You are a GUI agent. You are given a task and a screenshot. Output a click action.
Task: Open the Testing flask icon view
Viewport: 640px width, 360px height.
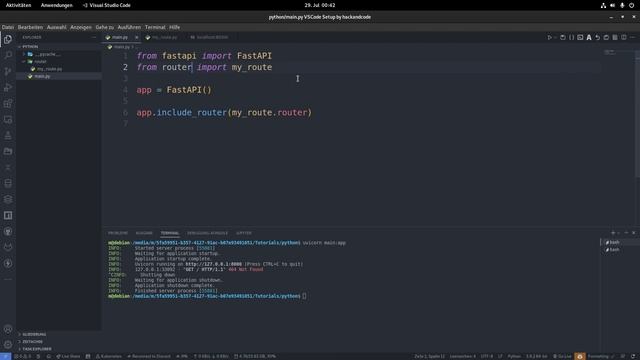8,135
